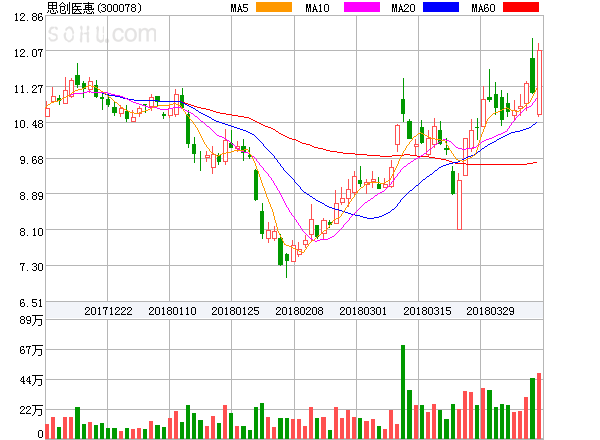
Task: Click the 8.10 price axis label
Action: [31, 232]
